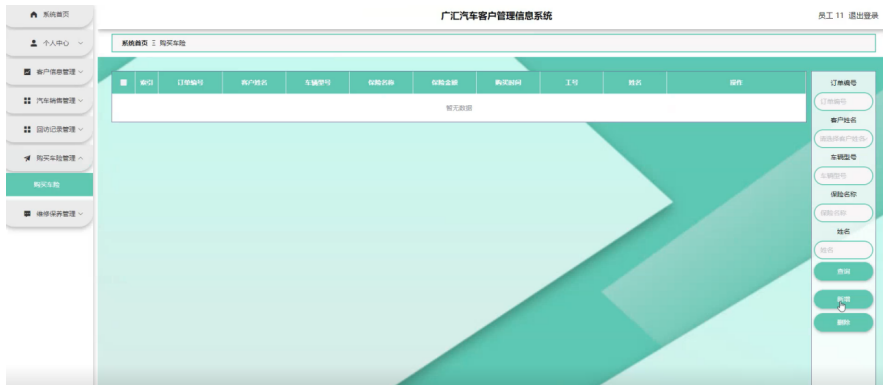Open 系统首页 in the sidebar
The height and width of the screenshot is (385, 885).
click(50, 15)
